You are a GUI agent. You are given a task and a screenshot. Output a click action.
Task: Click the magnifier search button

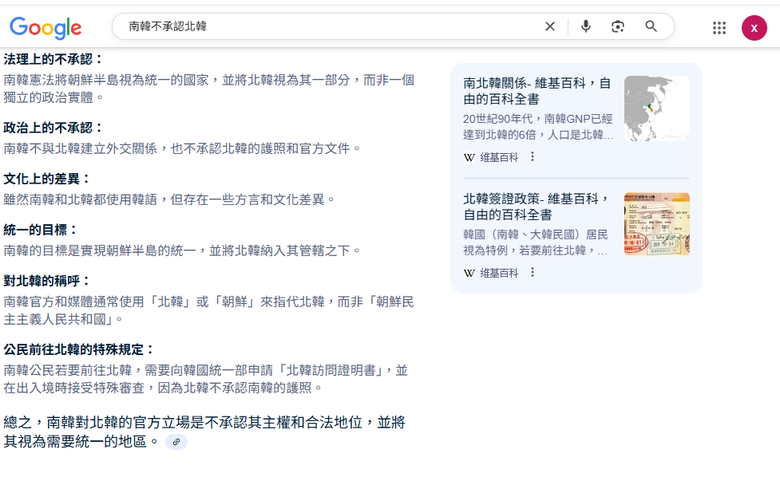click(x=651, y=26)
